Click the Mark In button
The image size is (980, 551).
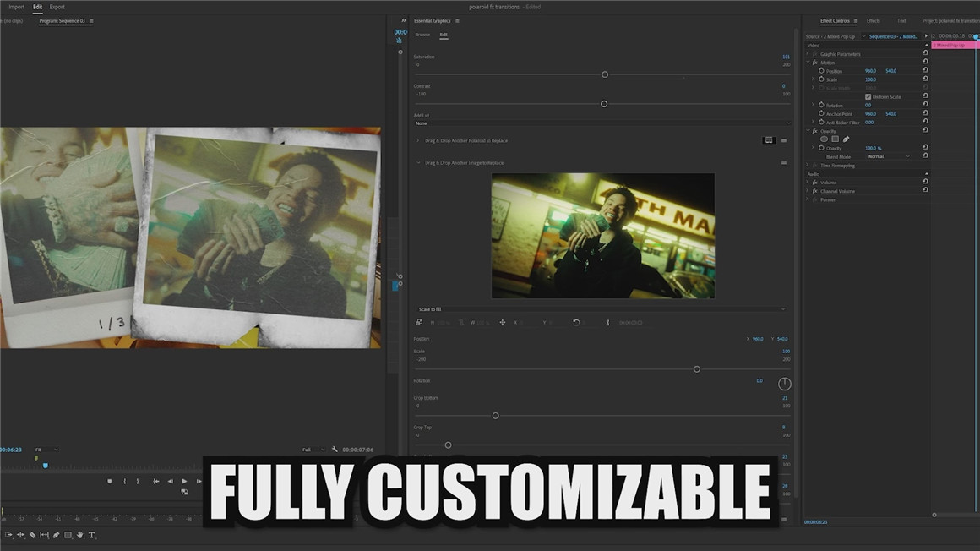pos(125,482)
